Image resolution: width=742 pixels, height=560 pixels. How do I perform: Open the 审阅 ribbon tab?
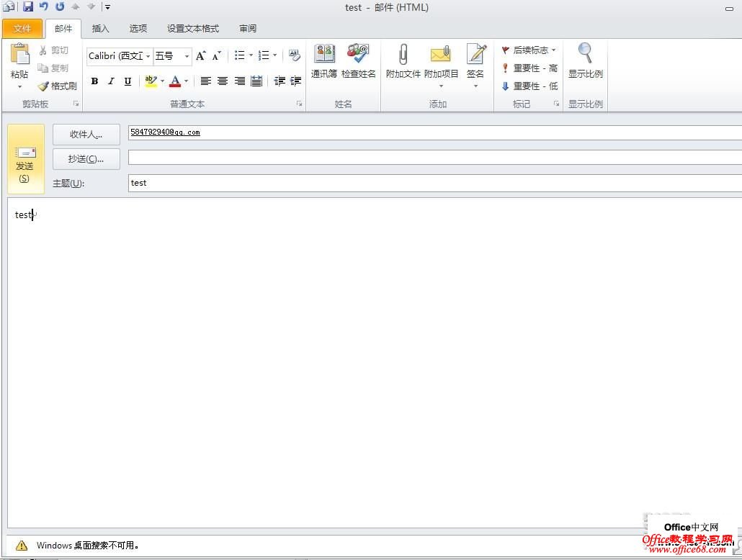click(247, 28)
